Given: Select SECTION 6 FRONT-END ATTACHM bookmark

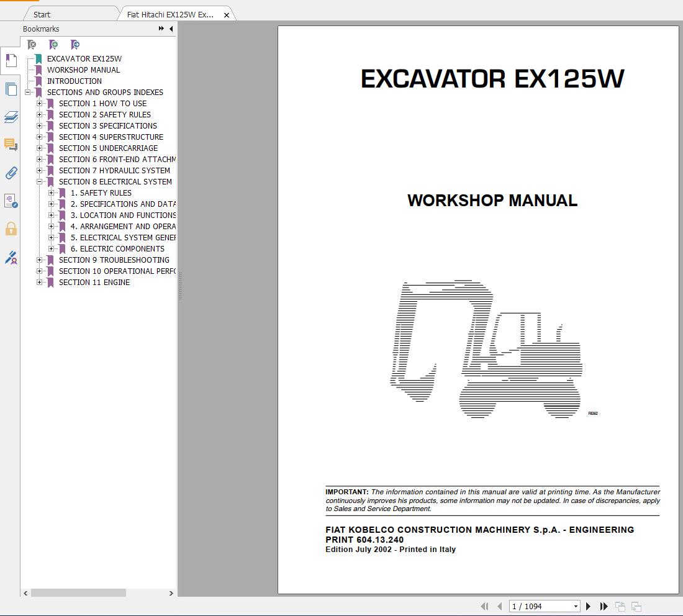Looking at the screenshot, I should point(117,160).
